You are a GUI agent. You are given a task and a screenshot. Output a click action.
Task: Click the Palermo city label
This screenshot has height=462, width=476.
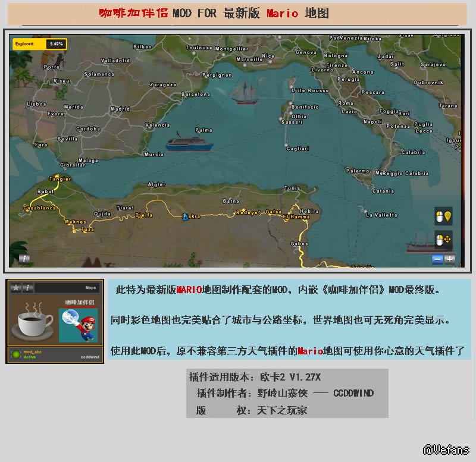358,171
